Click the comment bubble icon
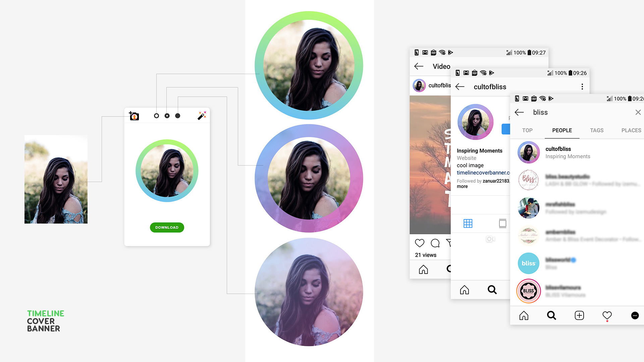Image resolution: width=644 pixels, height=362 pixels. [435, 243]
